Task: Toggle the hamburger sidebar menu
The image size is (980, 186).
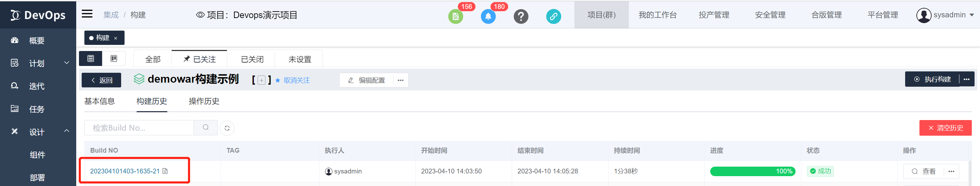Action: click(x=87, y=14)
